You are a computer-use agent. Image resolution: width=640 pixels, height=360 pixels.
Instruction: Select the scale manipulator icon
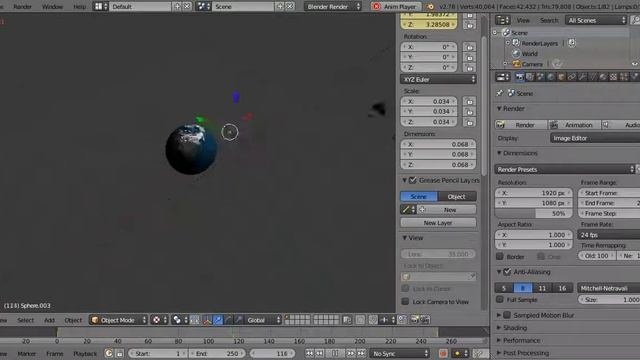pos(239,320)
